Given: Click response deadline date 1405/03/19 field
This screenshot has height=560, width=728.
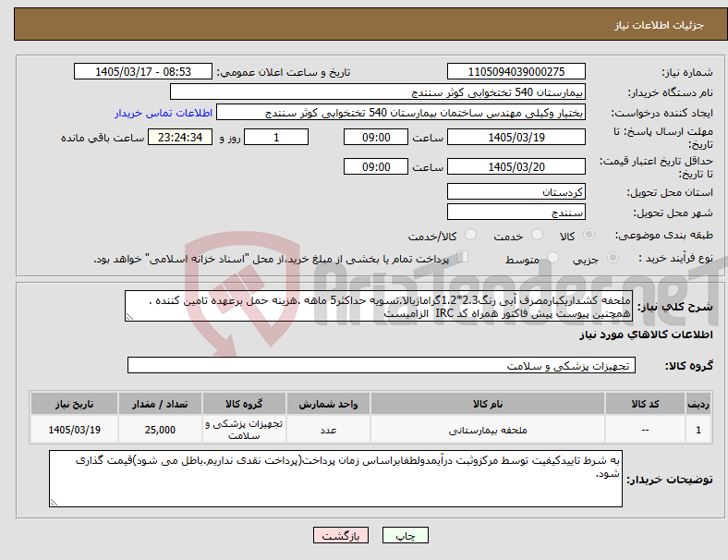Looking at the screenshot, I should 516,137.
